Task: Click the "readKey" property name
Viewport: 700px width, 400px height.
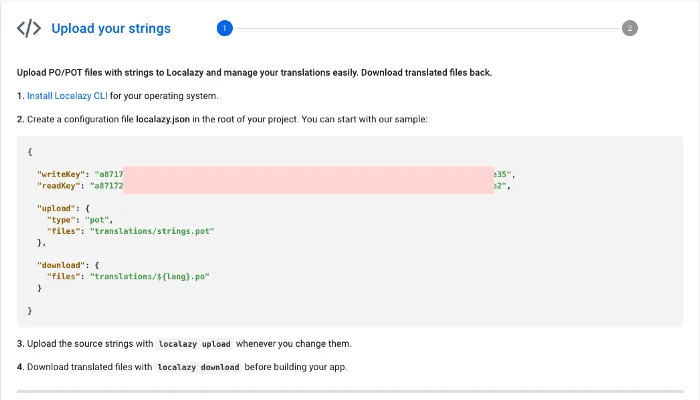Action: [x=58, y=185]
